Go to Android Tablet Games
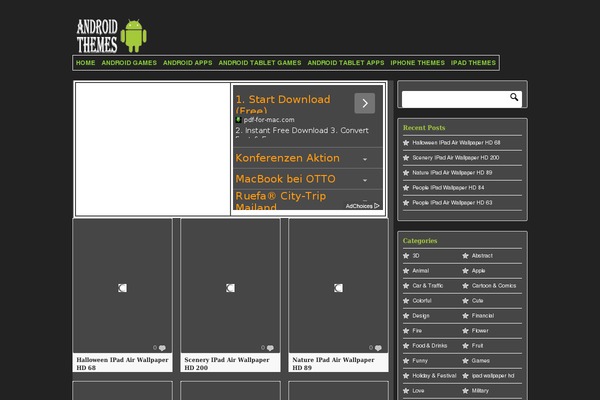 tap(260, 63)
